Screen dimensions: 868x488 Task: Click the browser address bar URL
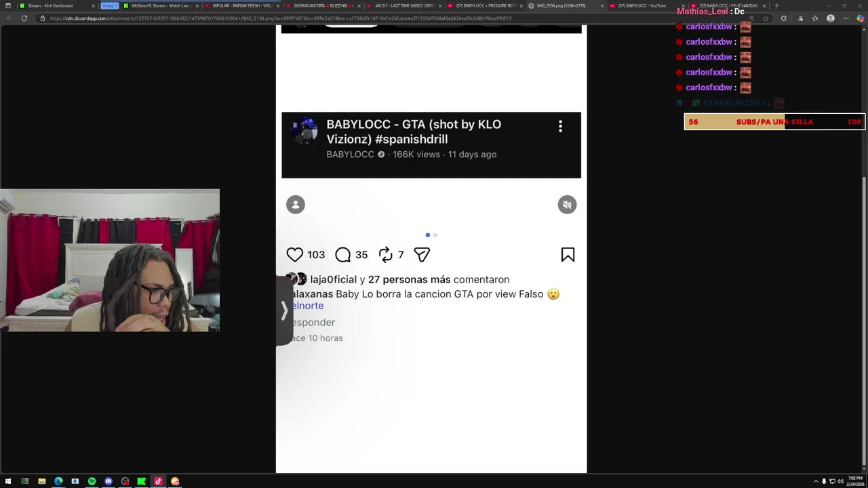pos(281,18)
